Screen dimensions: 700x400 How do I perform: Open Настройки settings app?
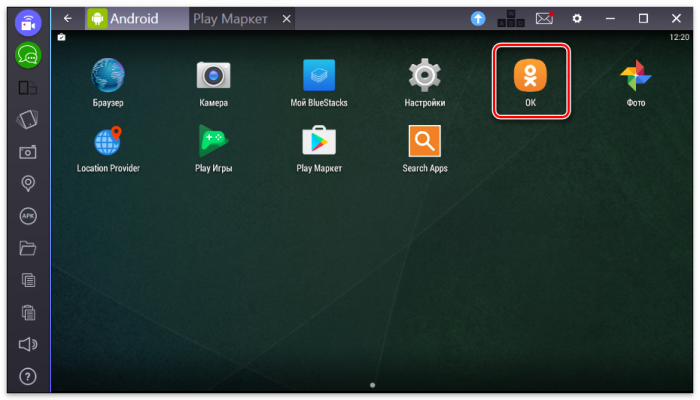point(425,76)
